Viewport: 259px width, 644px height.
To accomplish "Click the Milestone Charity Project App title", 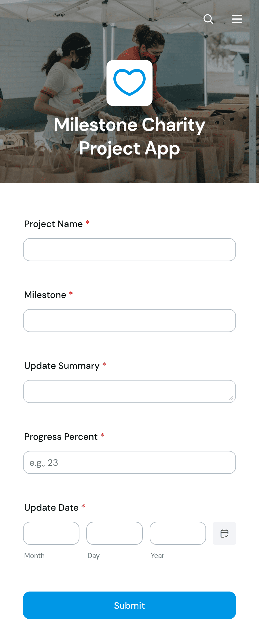I will [x=129, y=137].
